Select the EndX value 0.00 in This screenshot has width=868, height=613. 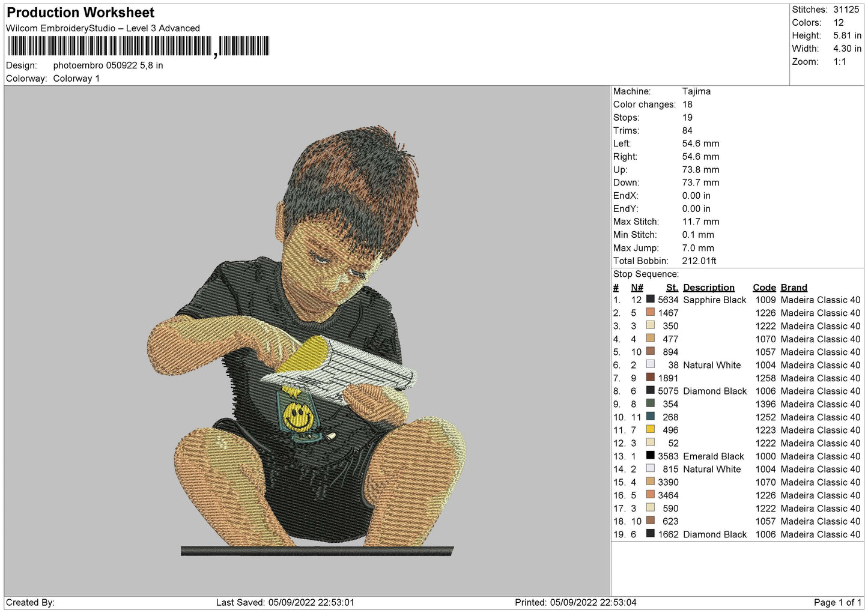tap(696, 196)
